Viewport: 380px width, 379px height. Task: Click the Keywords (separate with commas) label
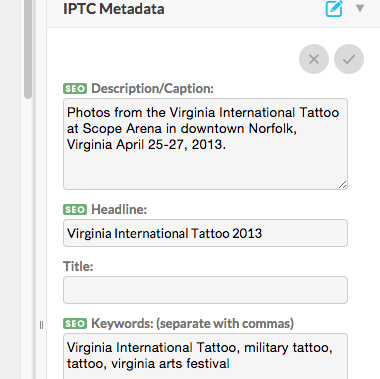tap(192, 324)
